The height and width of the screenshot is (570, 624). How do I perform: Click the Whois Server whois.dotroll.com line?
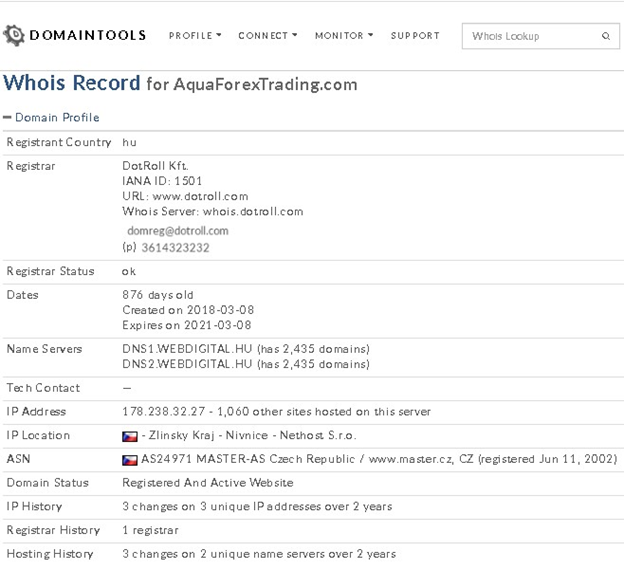213,211
